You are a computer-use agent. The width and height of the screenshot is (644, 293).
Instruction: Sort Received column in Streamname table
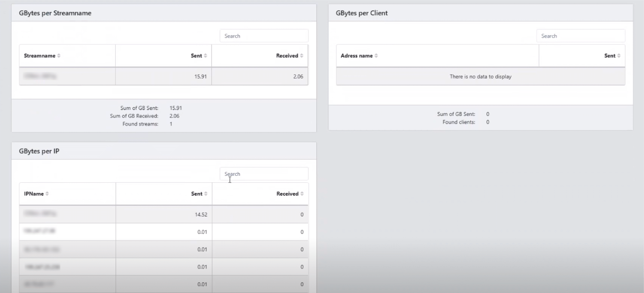[302, 56]
